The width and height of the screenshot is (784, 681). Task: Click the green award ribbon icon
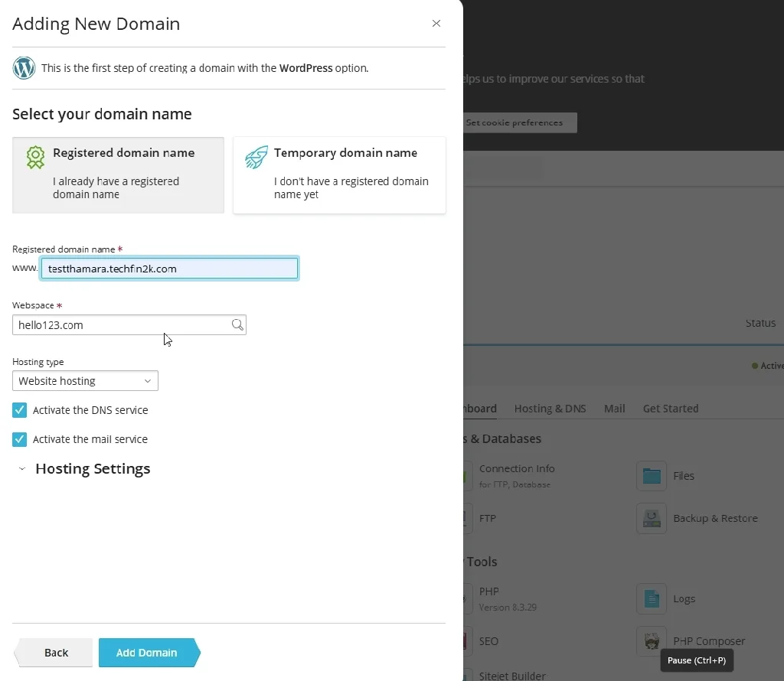pyautogui.click(x=35, y=157)
